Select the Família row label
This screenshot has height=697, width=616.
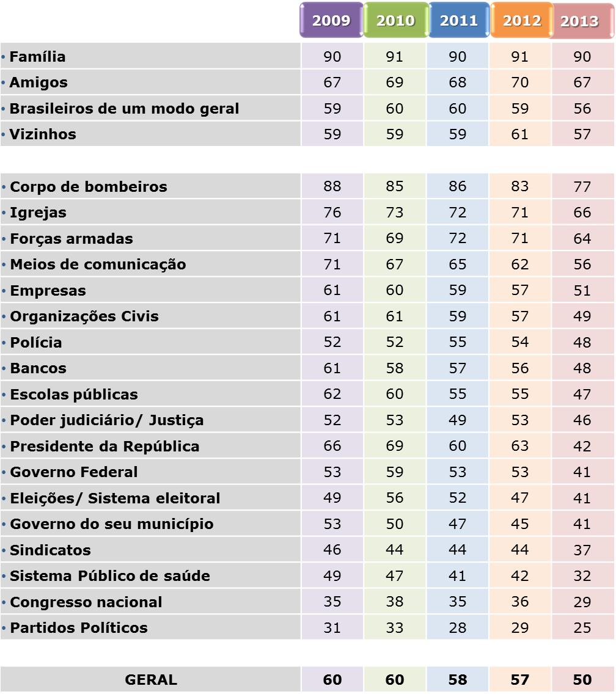(x=38, y=57)
